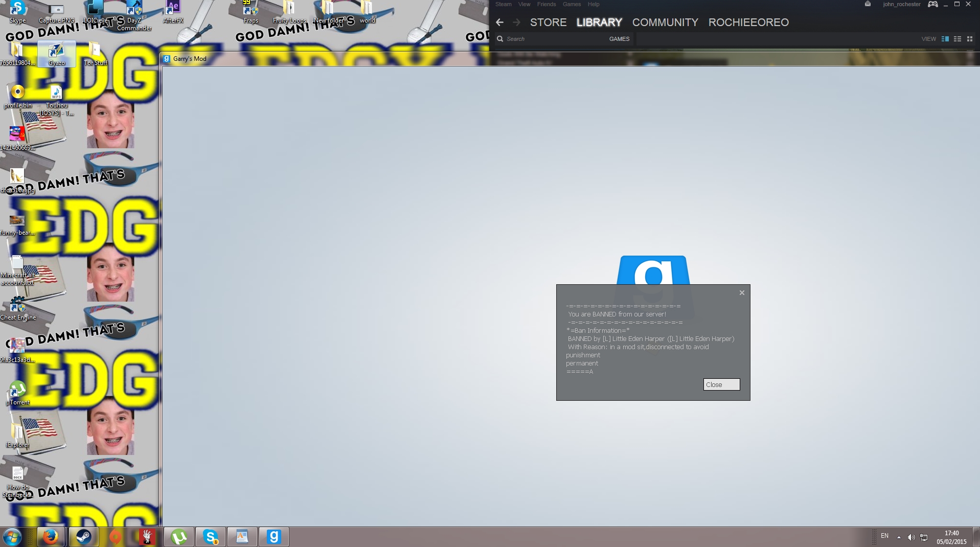980x547 pixels.
Task: Switch to Steam in the taskbar
Action: [x=83, y=537]
